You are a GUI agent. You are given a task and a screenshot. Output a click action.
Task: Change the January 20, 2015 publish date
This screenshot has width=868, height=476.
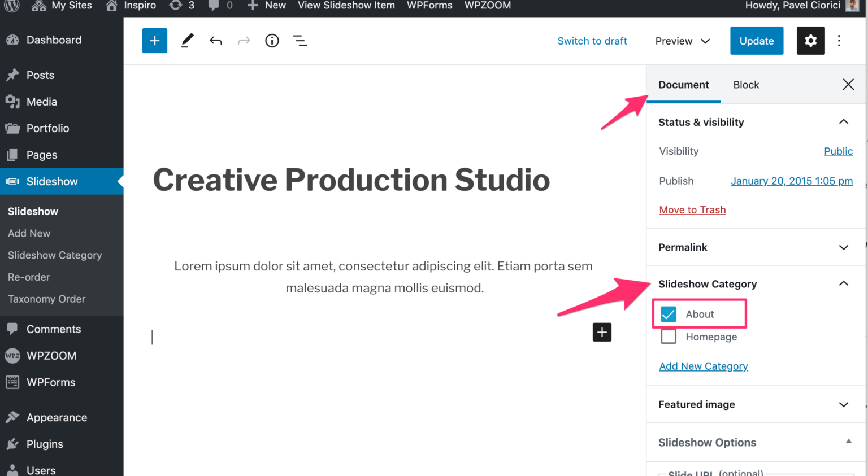[x=792, y=181]
